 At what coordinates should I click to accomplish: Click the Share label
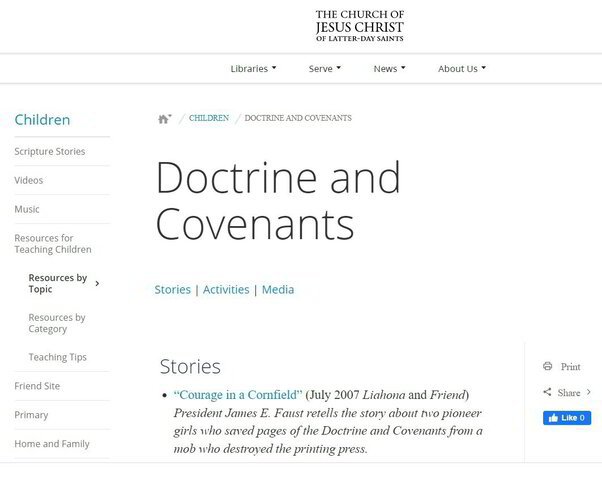tap(569, 393)
